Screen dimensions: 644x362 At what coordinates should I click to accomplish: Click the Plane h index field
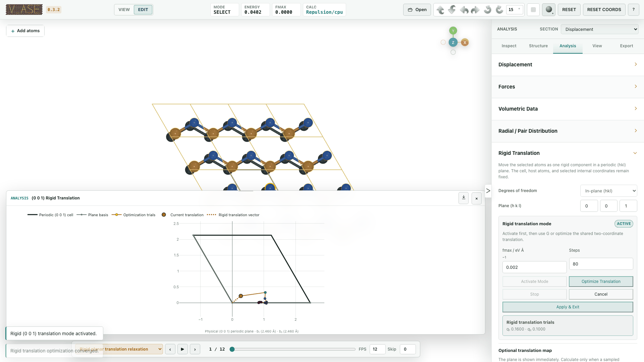pyautogui.click(x=589, y=206)
